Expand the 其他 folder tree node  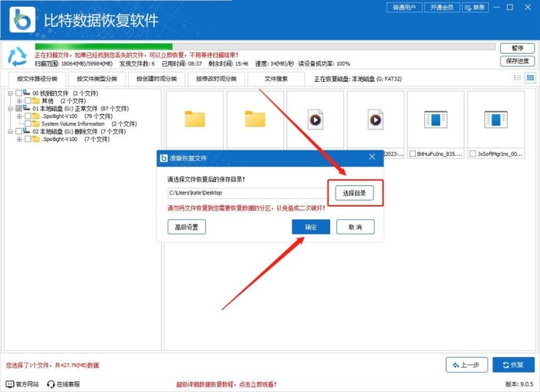[x=19, y=101]
